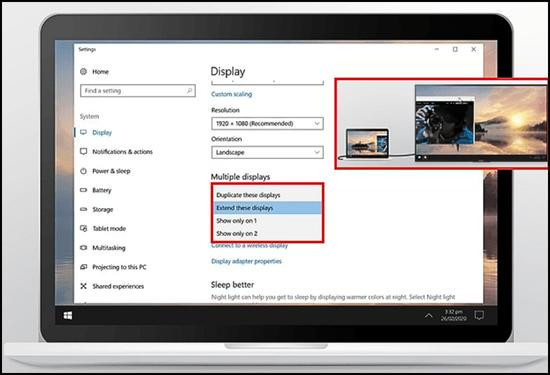
Task: Choose Show only on 2
Action: point(267,233)
